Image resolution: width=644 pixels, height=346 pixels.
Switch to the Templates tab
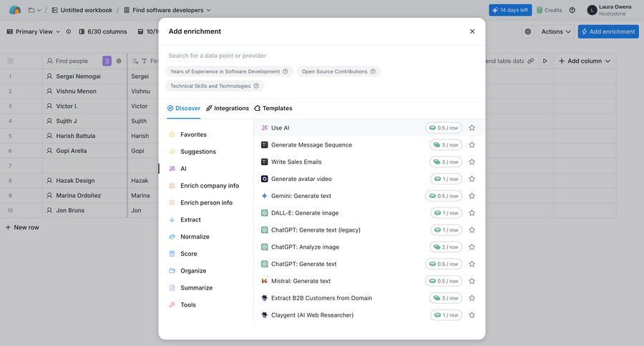click(273, 109)
